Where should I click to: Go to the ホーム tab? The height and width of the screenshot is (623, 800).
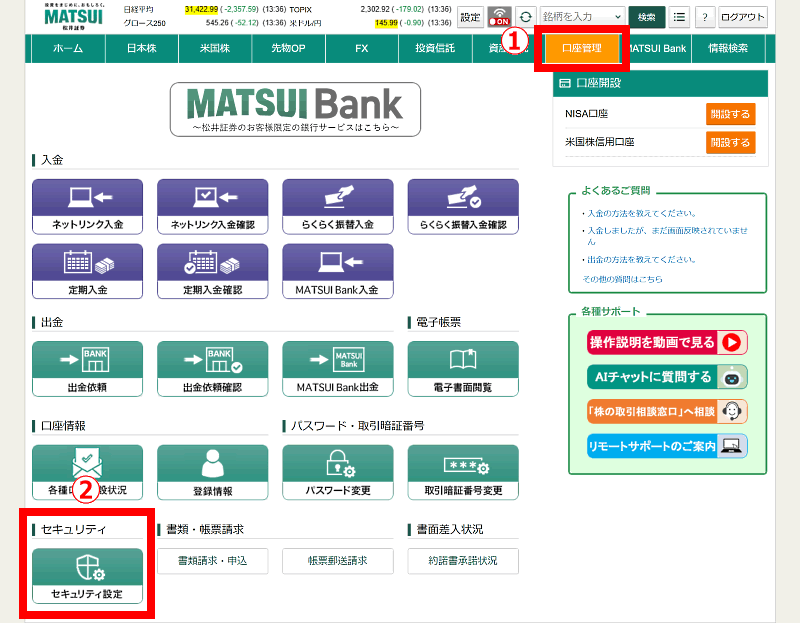coord(68,48)
